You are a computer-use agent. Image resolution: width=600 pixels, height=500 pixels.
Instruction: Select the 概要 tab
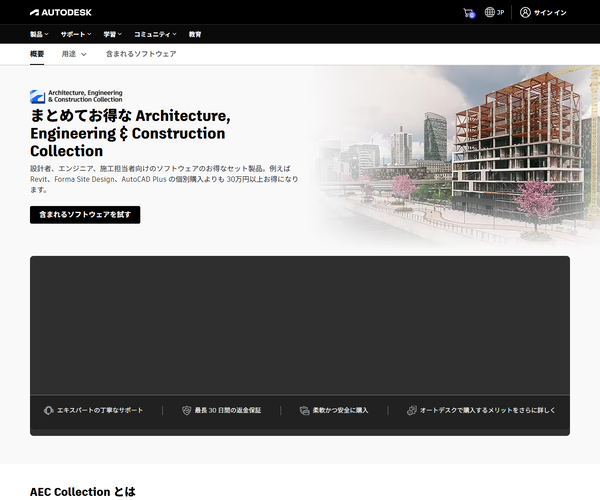point(37,54)
